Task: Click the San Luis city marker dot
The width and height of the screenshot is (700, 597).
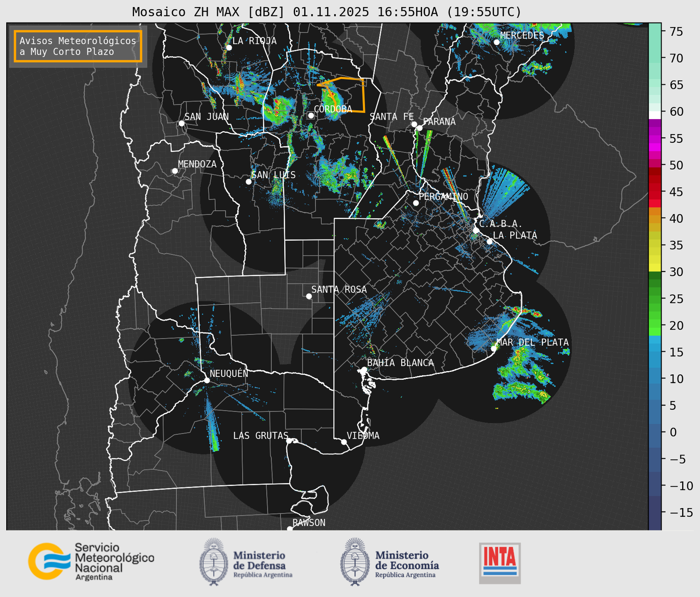Action: pos(249,182)
